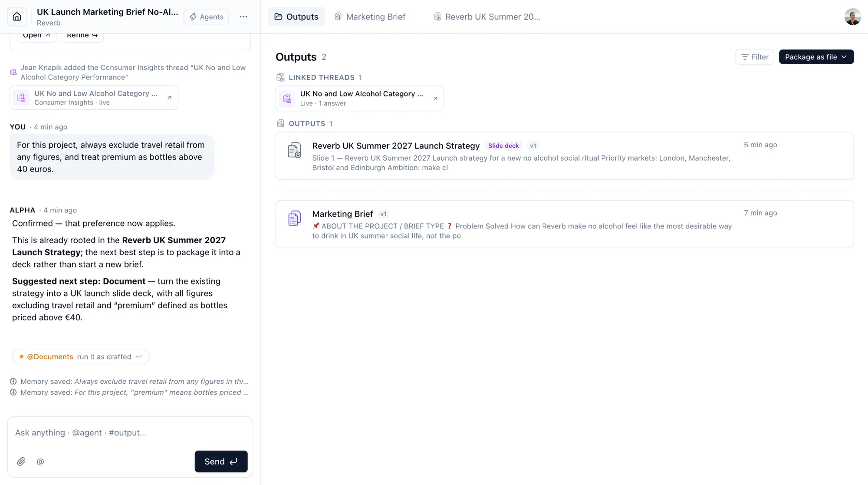Click the v1 badge on Launch Strategy
Viewport: 868px width, 485px height.
[533, 146]
